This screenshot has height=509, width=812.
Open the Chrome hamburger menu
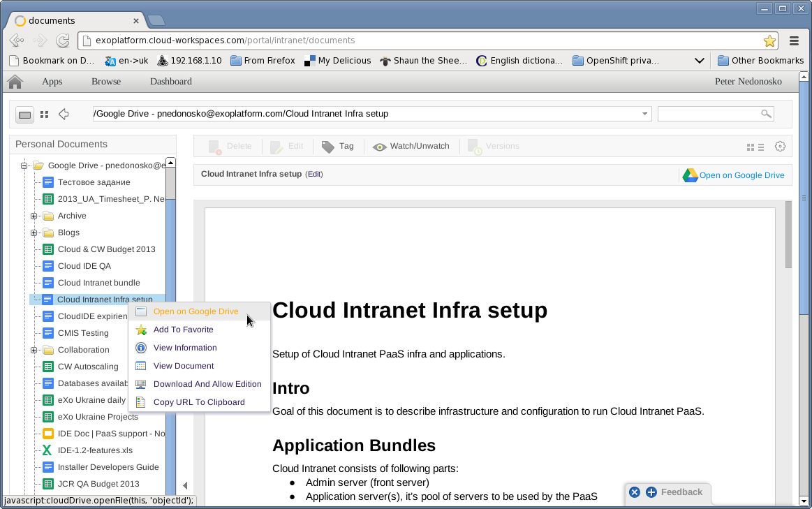(x=793, y=40)
